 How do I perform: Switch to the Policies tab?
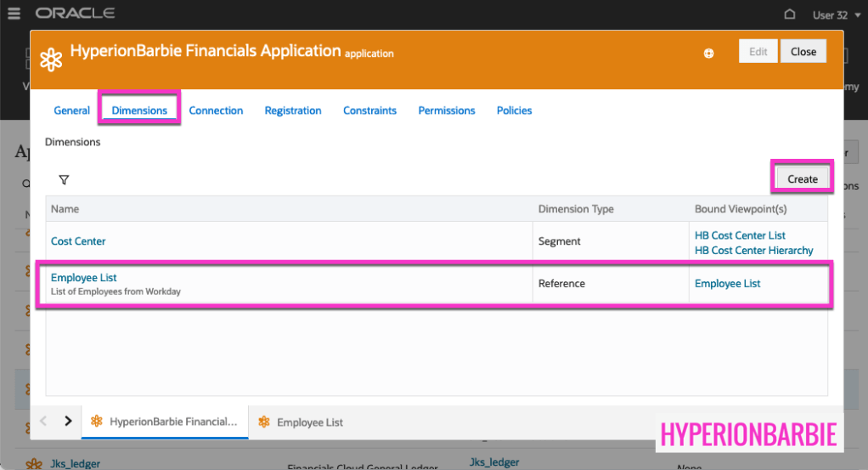click(x=514, y=110)
